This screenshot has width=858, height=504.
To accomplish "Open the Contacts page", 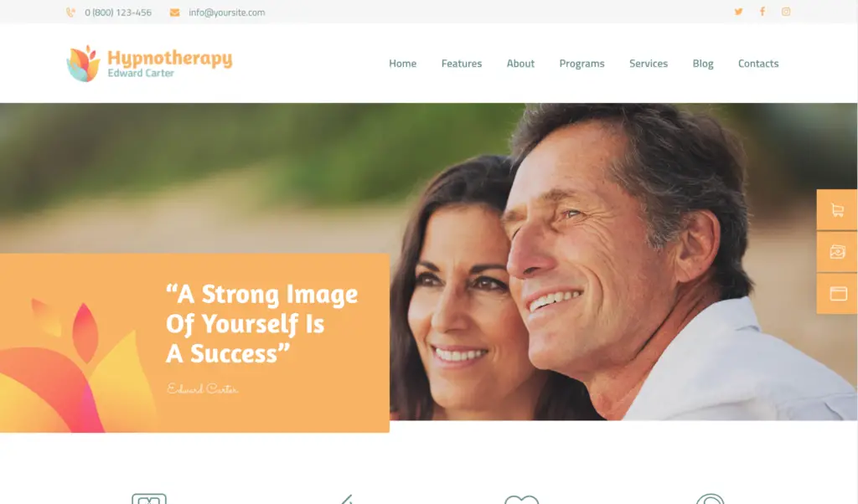I will [757, 64].
